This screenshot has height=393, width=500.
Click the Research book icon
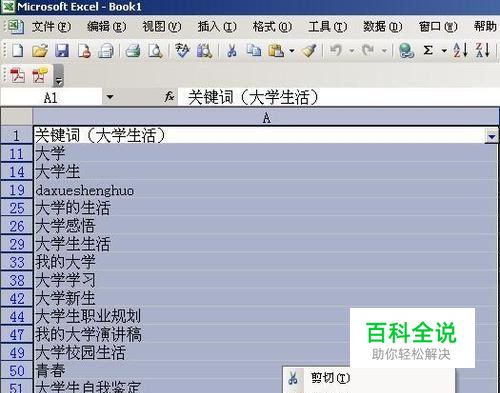[204, 51]
